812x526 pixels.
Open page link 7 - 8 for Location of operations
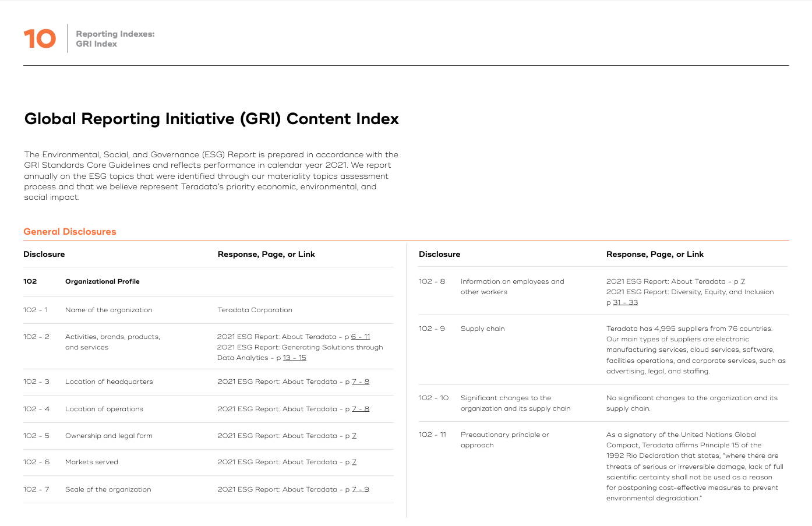coord(361,409)
